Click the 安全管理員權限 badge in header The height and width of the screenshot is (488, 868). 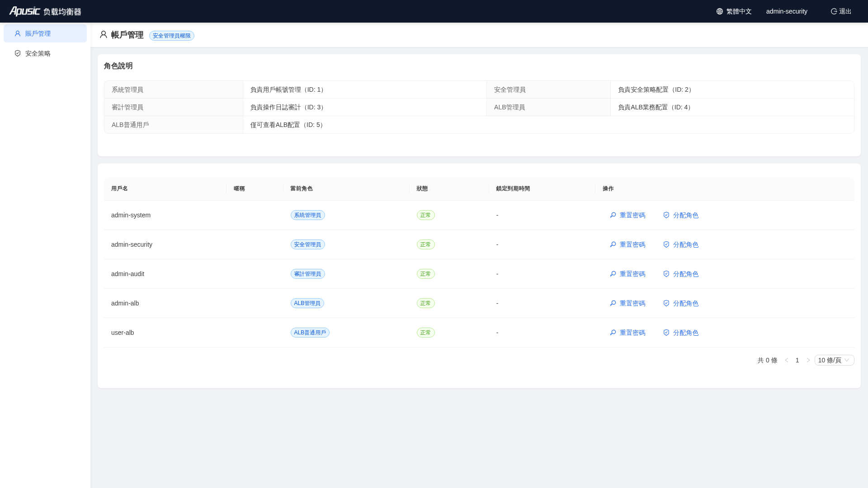(x=172, y=36)
